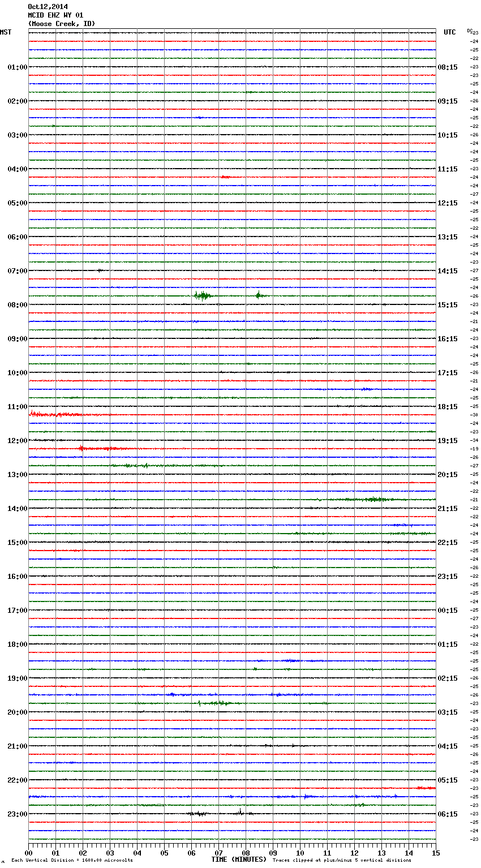Click the large green seismic burst above 08:00 MST
This screenshot has width=481, height=868.
pyautogui.click(x=202, y=295)
